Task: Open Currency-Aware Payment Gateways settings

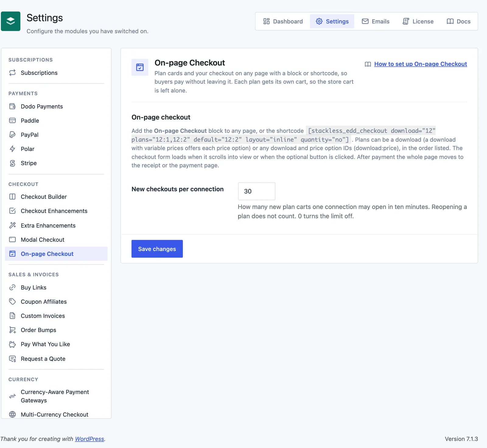Action: click(x=56, y=396)
